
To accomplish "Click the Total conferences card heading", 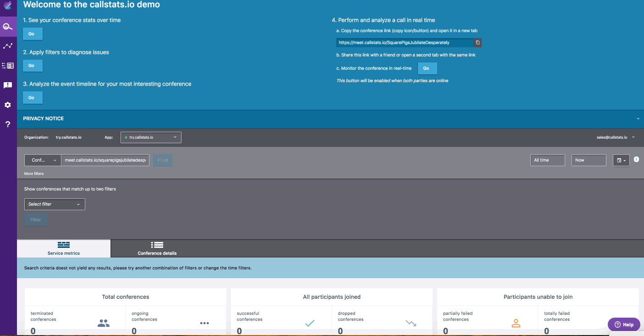I will coord(126,297).
